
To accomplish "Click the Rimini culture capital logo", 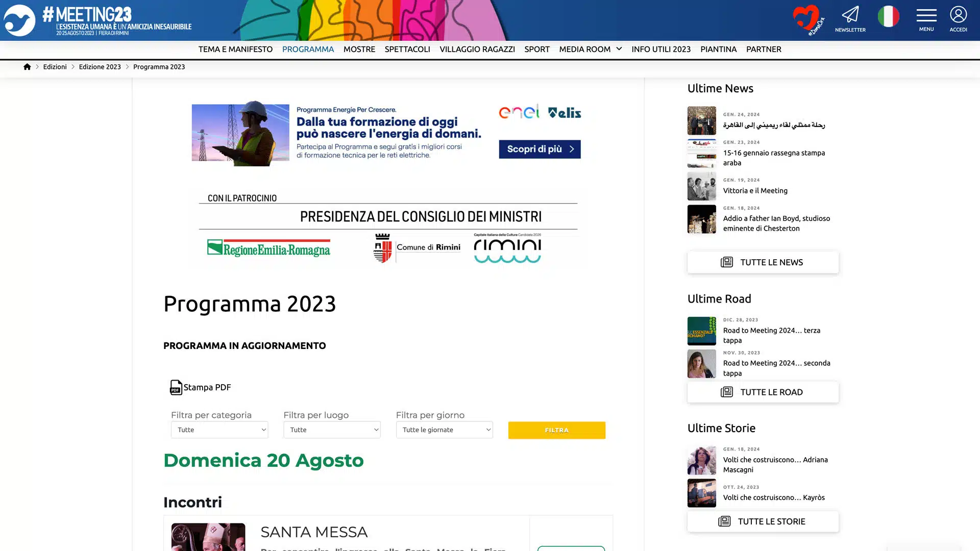I will [x=507, y=248].
